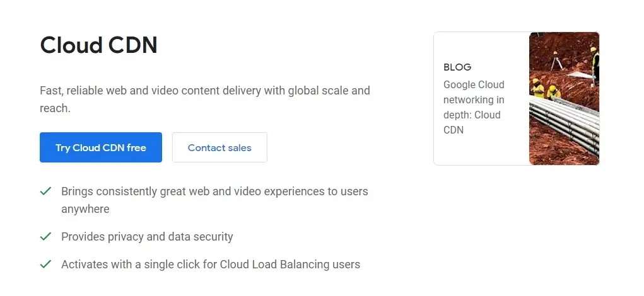The image size is (644, 296).
Task: Select the Brings consistently great web experiences text
Action: (x=214, y=191)
